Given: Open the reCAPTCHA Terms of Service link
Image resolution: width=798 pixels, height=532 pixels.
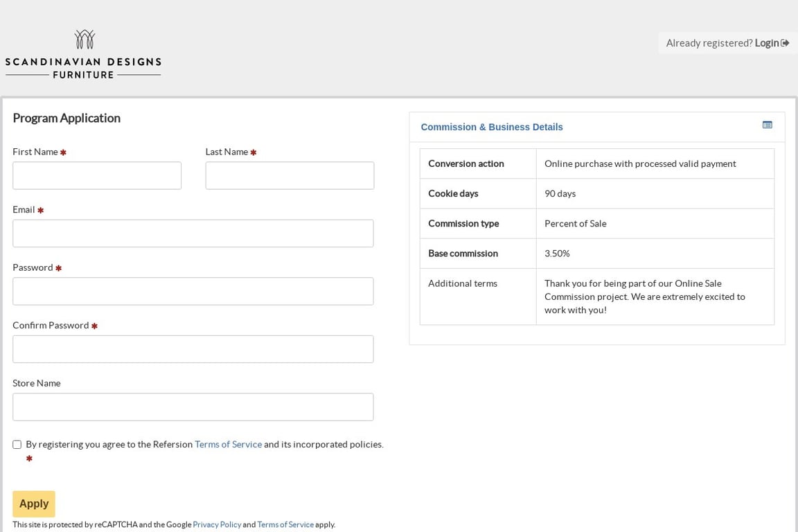Looking at the screenshot, I should (285, 524).
